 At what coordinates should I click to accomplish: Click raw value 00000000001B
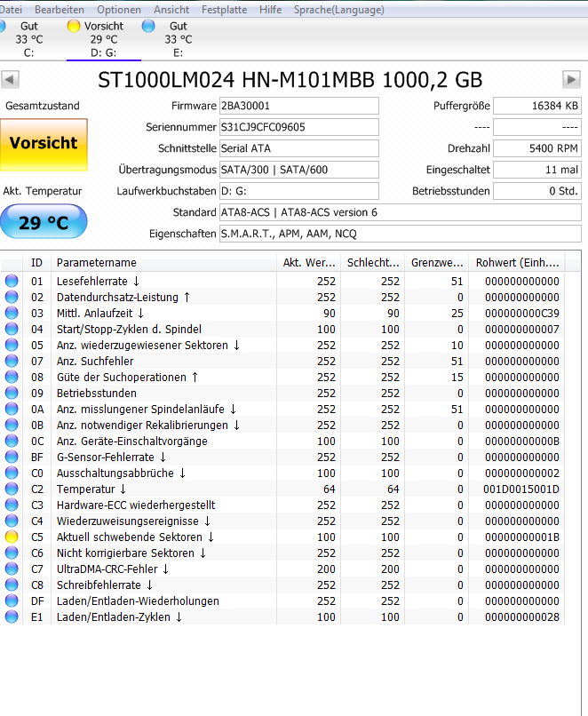[522, 537]
